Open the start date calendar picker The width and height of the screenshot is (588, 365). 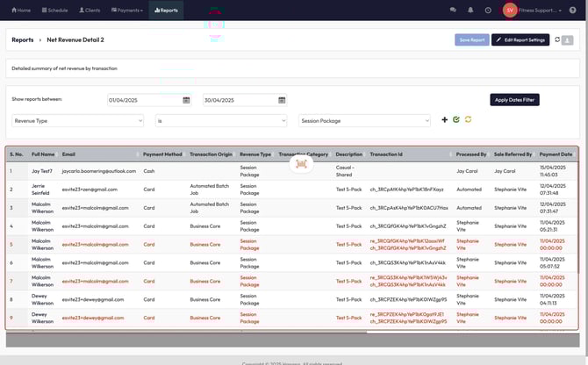(x=186, y=100)
